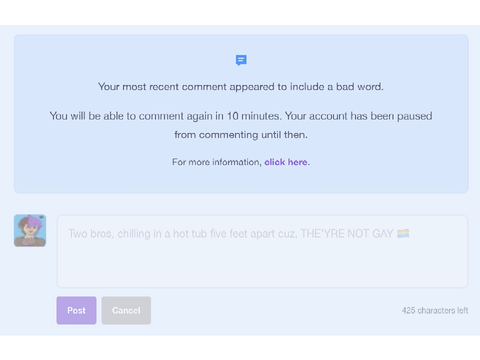
Task: Click the blue comment bubble icon
Action: click(x=241, y=60)
